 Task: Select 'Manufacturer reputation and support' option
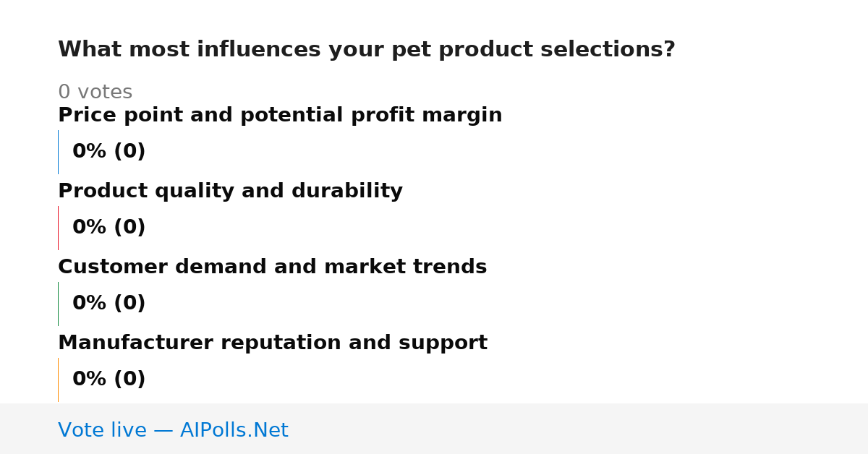tap(273, 343)
